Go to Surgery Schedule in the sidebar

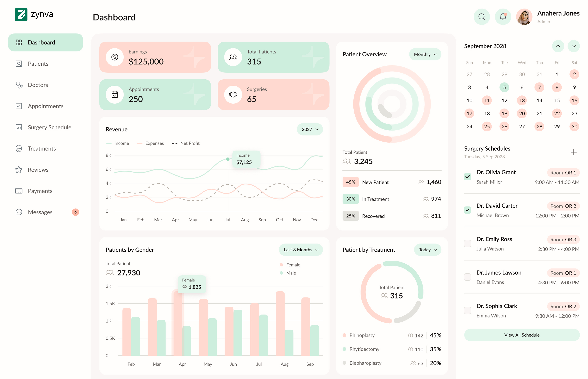pyautogui.click(x=49, y=127)
